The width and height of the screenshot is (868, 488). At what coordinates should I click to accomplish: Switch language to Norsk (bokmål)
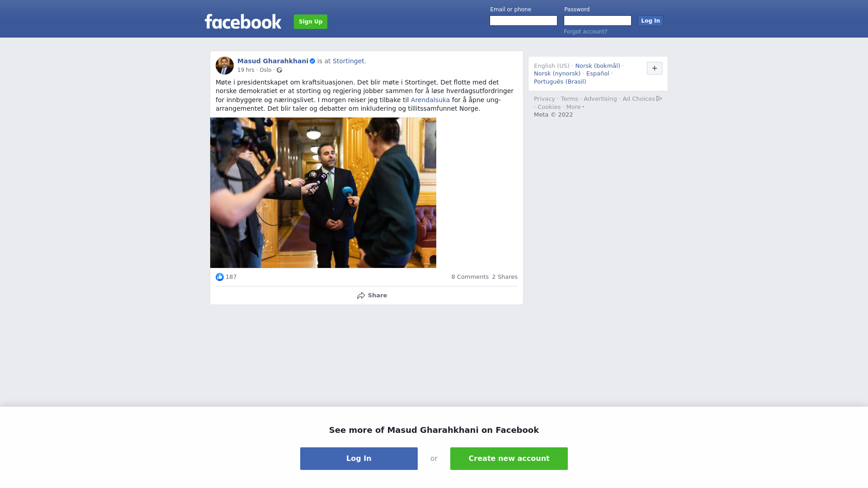pos(598,66)
